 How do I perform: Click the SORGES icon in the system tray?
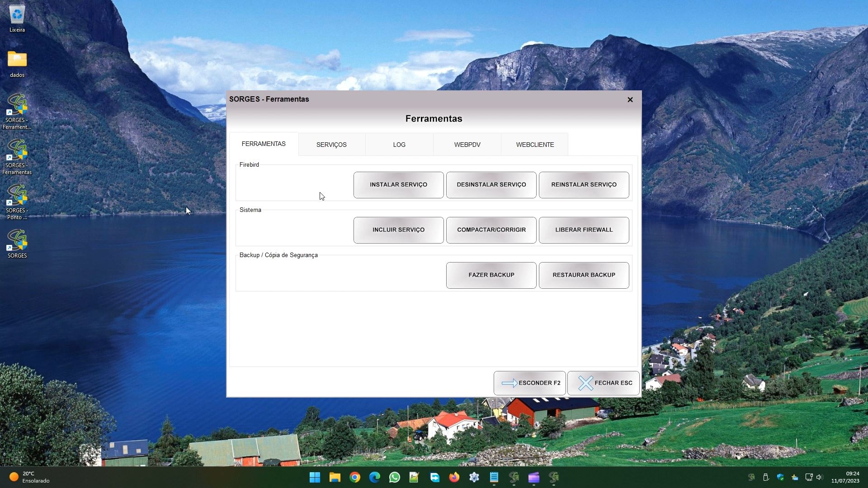click(751, 477)
